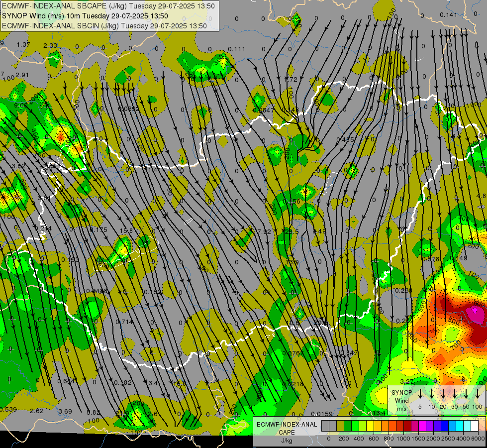Click the map value 0.539
This screenshot has width=487, height=448.
click(8, 410)
